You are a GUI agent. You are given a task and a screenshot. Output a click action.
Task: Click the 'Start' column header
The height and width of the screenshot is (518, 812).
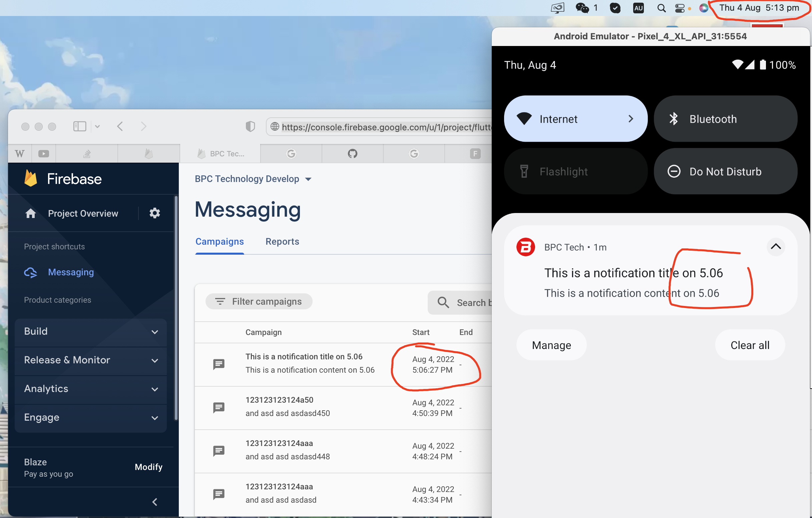(x=420, y=332)
